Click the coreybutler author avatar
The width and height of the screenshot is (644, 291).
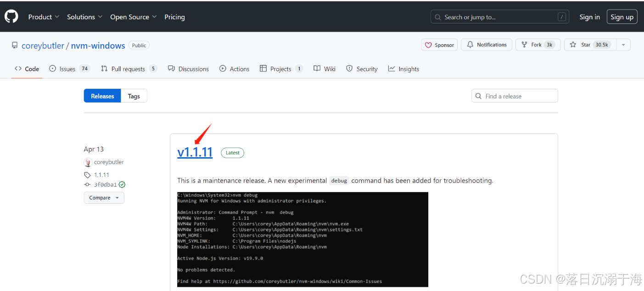[88, 162]
